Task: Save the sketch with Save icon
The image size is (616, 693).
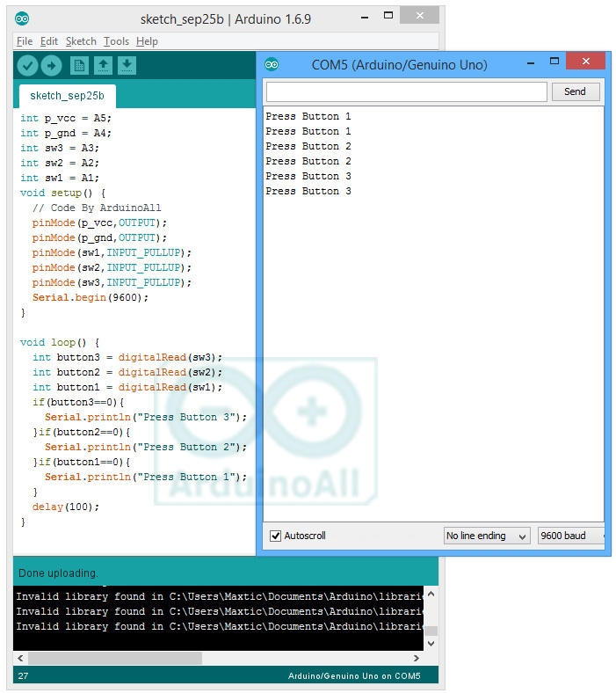Action: pyautogui.click(x=127, y=66)
